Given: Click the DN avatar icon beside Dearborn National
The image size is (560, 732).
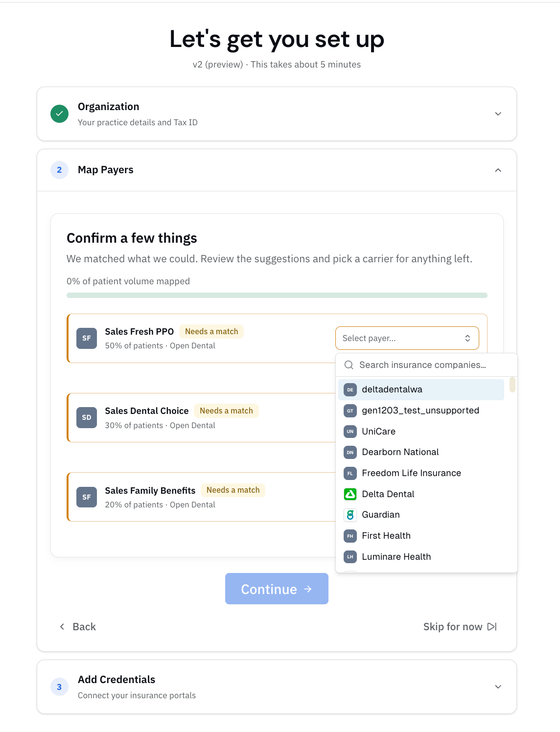Looking at the screenshot, I should point(350,452).
